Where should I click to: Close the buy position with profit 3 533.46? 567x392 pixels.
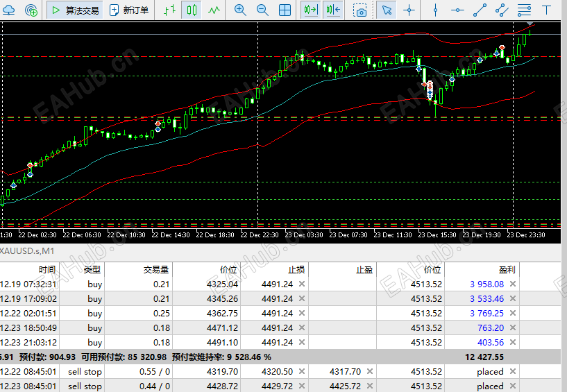(512, 299)
